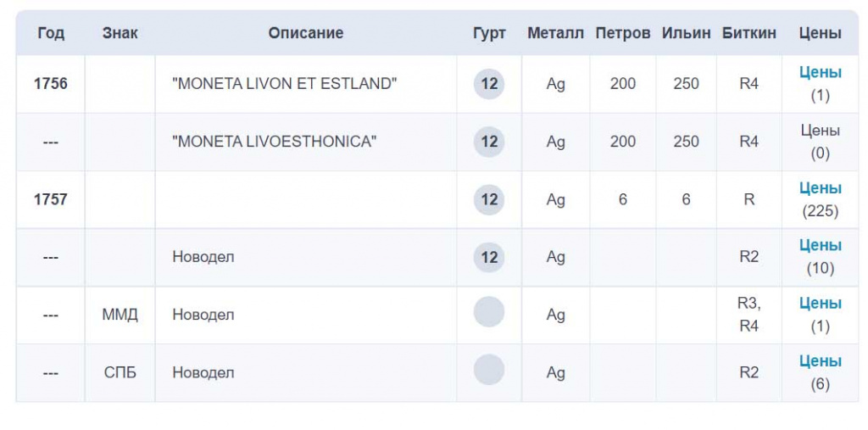This screenshot has width=868, height=430.
Task: Click the Биткин column header
Action: tap(749, 33)
